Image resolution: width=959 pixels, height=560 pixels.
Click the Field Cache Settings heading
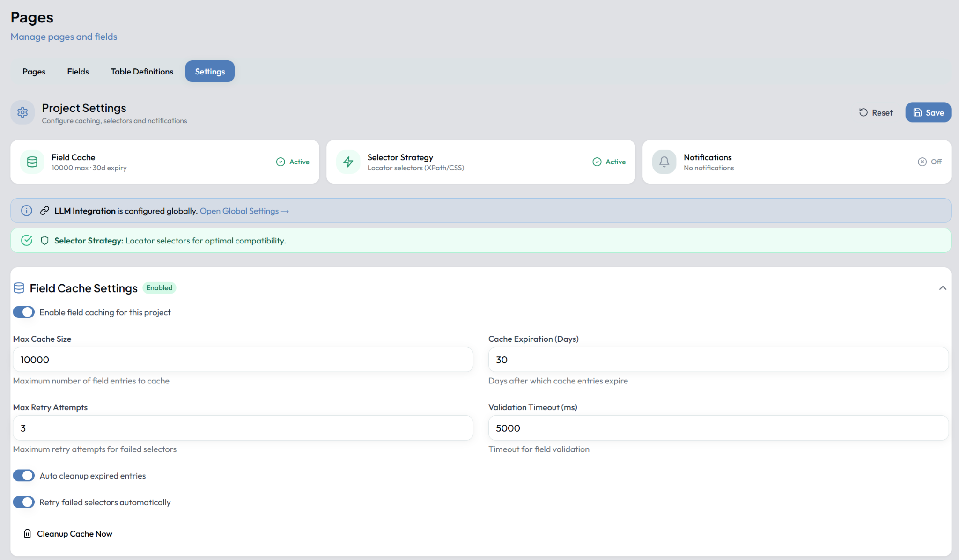tap(84, 288)
